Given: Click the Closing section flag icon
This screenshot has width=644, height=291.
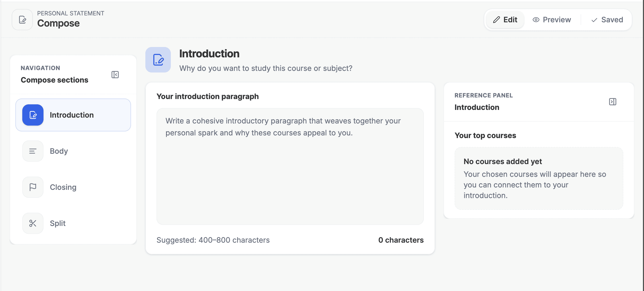Looking at the screenshot, I should click(33, 187).
